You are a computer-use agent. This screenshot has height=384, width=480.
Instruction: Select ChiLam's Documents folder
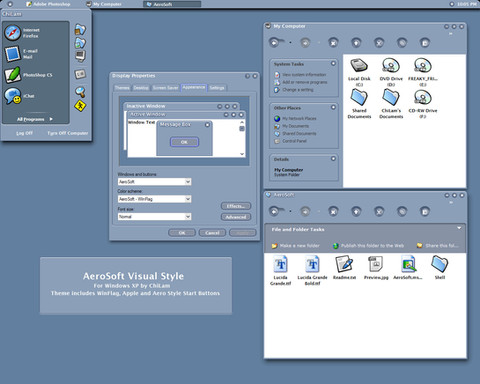point(391,104)
